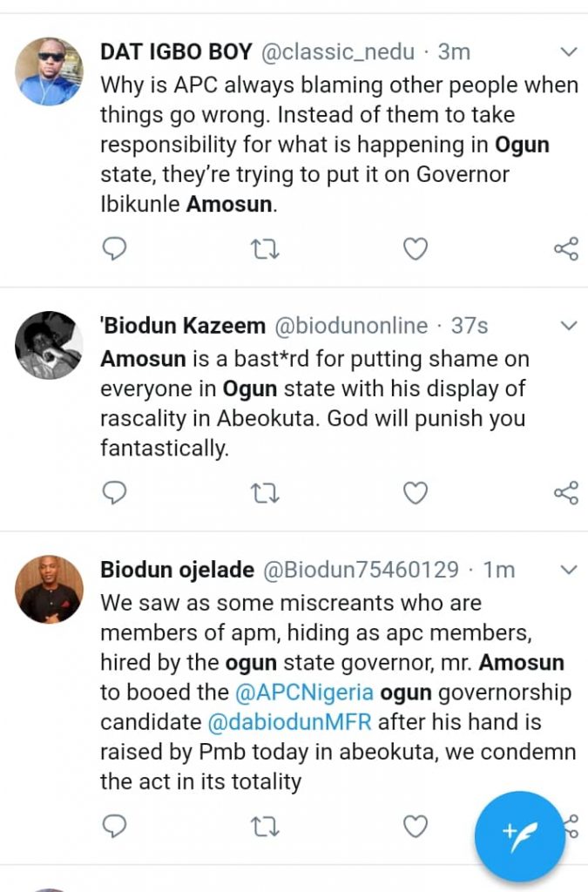
Task: Open options chevron on DAT IGBO BOY's tweet
Action: [568, 52]
